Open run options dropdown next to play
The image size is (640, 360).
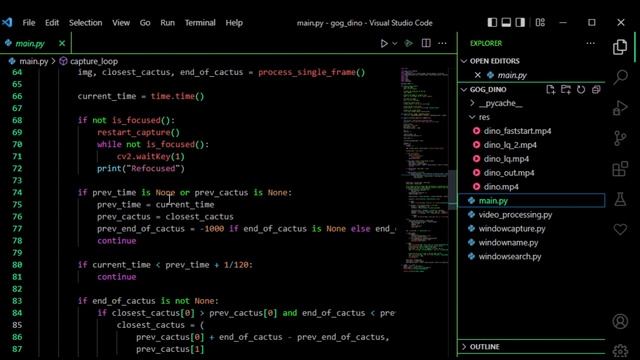[395, 43]
